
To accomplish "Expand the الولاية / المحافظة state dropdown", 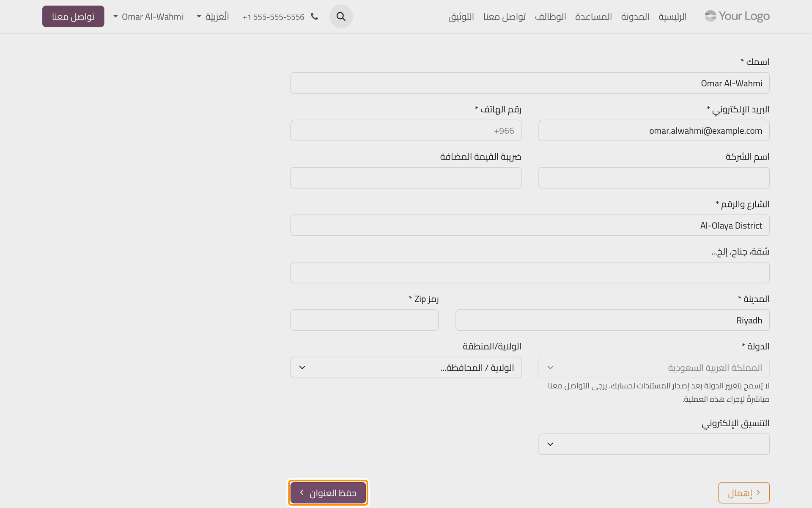I will [406, 367].
